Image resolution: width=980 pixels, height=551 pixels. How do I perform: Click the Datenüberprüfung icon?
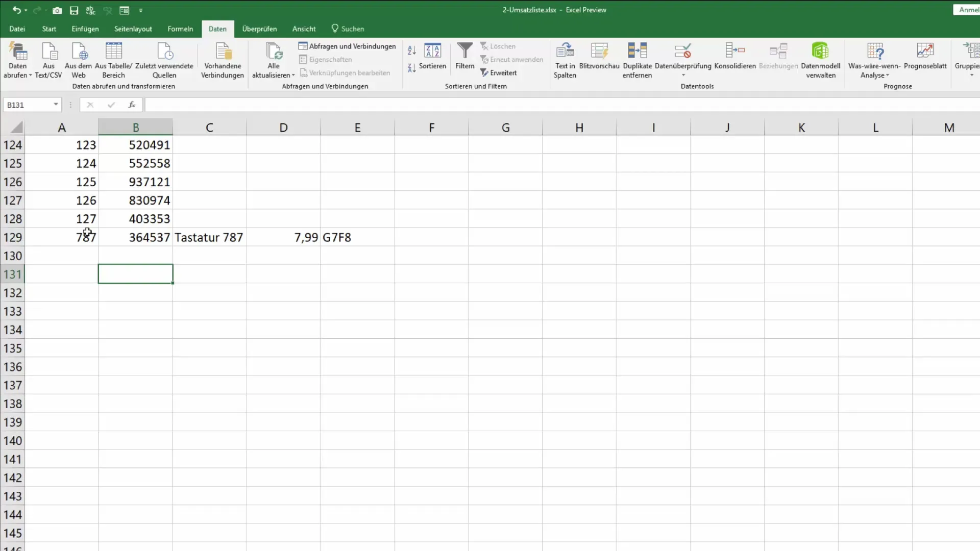(x=683, y=51)
